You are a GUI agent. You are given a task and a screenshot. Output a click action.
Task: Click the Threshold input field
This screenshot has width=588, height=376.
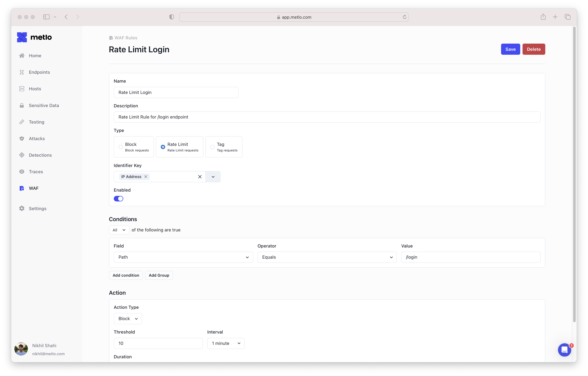pos(158,343)
